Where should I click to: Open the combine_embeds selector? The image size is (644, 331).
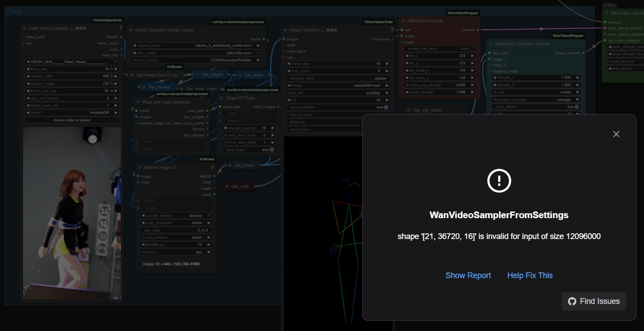536,100
